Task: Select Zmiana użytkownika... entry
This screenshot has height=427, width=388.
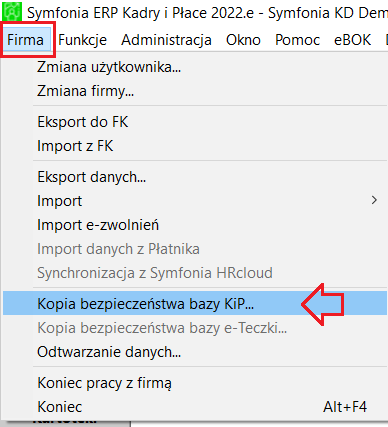Action: click(195, 67)
